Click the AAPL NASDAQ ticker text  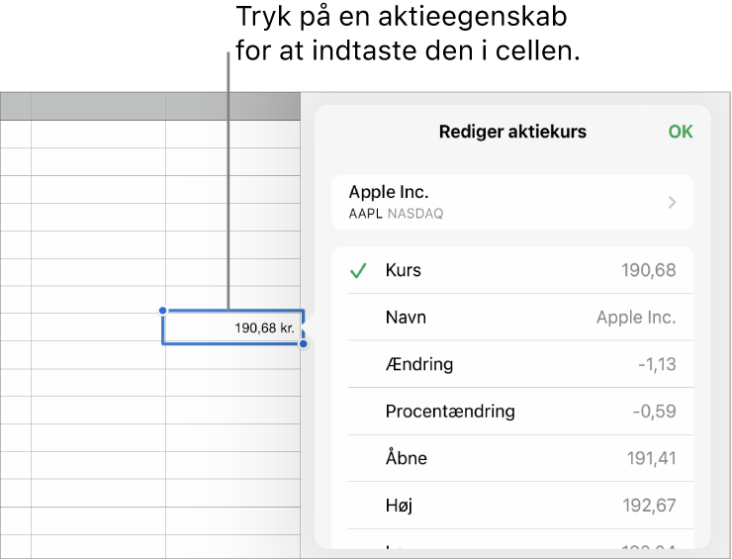click(396, 214)
